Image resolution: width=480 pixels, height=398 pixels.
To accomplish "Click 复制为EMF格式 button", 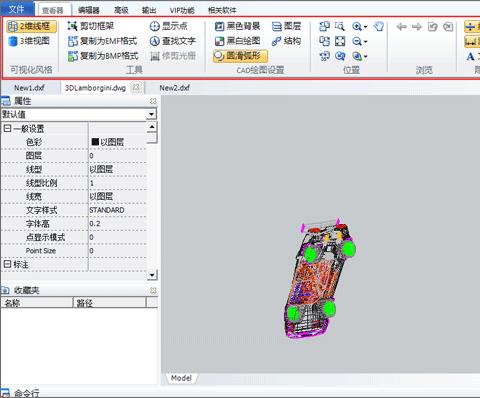I will coord(103,41).
